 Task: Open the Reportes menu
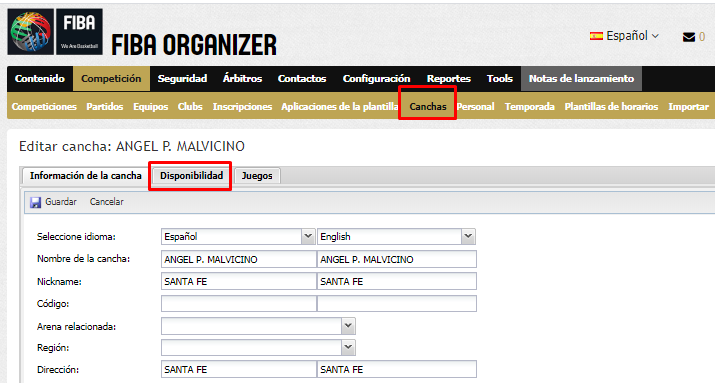(x=449, y=78)
